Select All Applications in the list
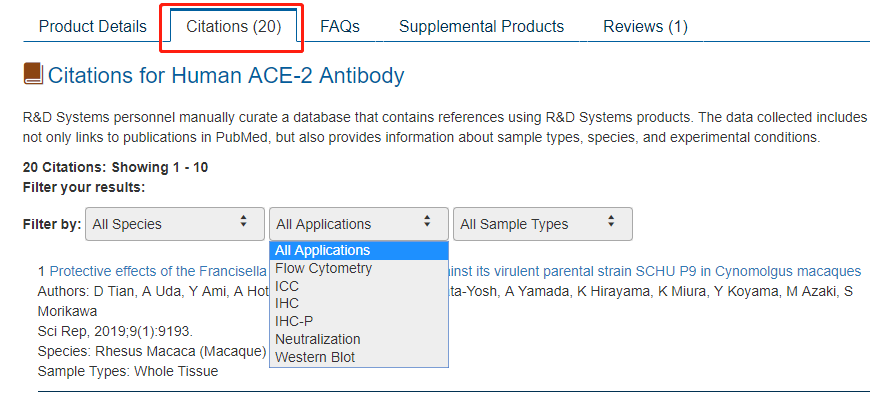 323,251
